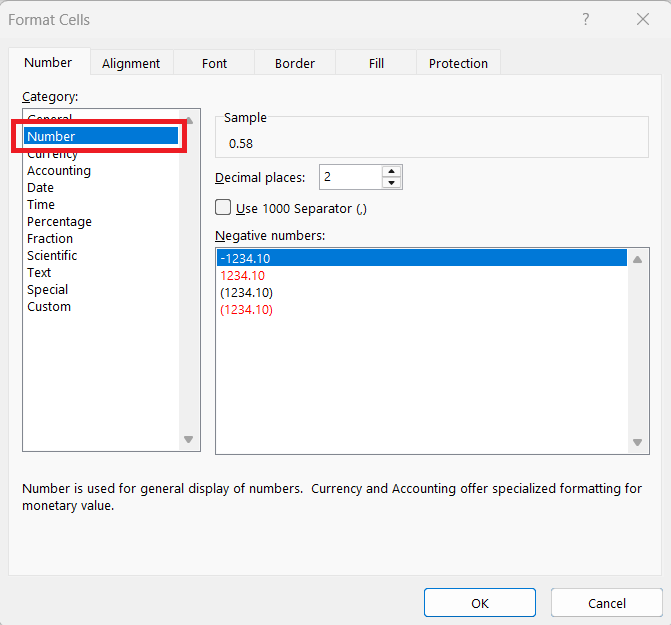Click the Category list scroll-up arrow

pos(189,121)
